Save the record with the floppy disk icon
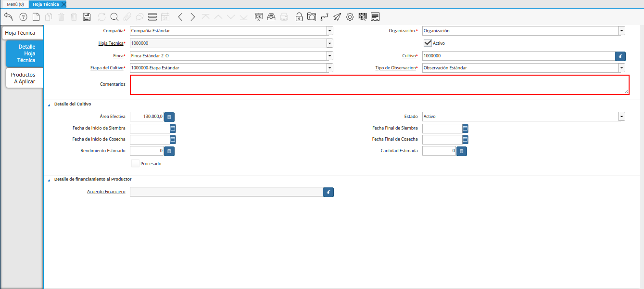The width and height of the screenshot is (644, 289). pyautogui.click(x=87, y=17)
